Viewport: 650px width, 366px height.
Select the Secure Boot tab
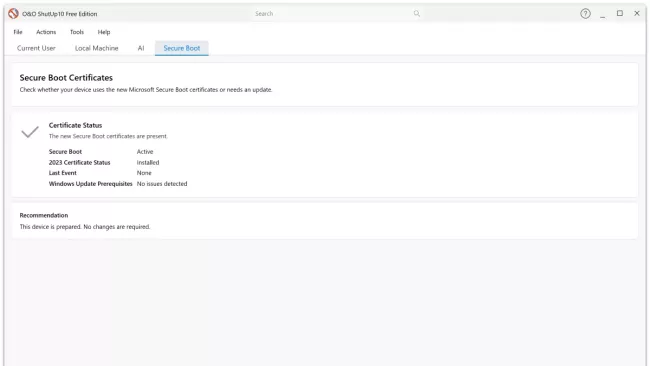click(x=182, y=48)
